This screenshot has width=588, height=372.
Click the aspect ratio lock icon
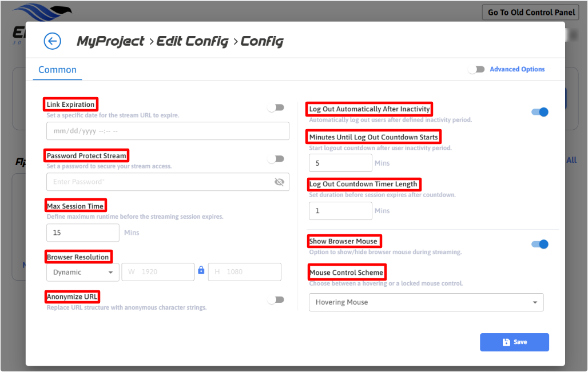tap(201, 271)
